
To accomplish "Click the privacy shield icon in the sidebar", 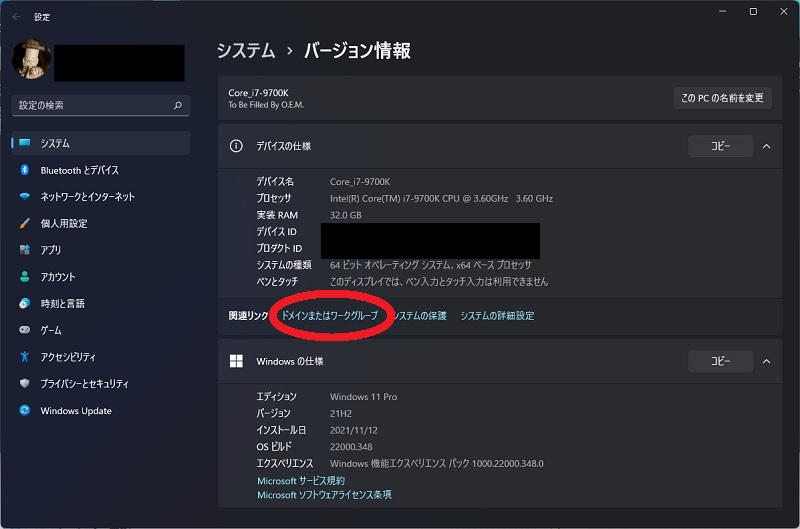I will [x=24, y=383].
